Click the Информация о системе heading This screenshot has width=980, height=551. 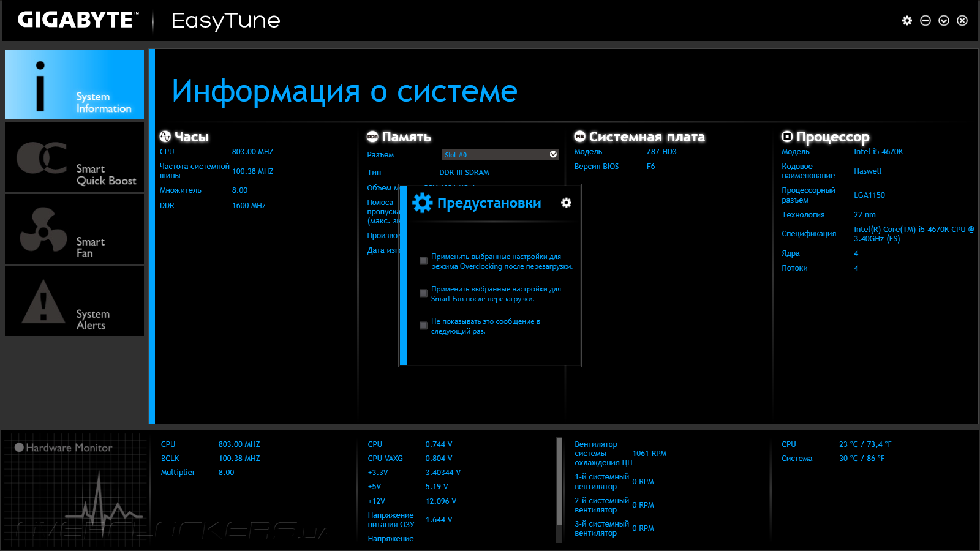(x=344, y=91)
